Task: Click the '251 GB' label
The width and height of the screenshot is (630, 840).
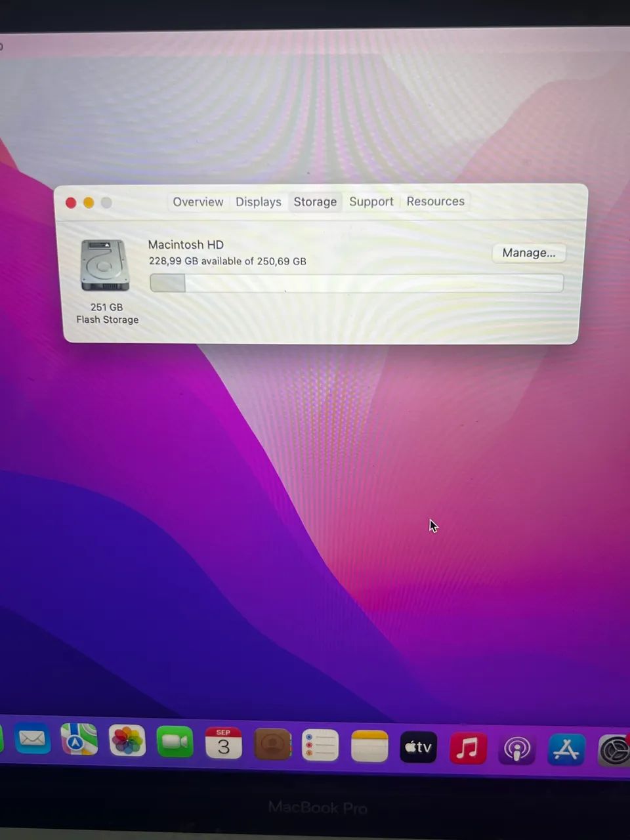Action: [107, 307]
